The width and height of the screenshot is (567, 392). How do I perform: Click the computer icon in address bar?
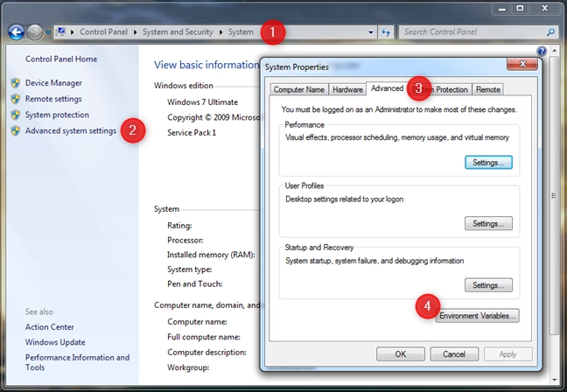(x=61, y=31)
